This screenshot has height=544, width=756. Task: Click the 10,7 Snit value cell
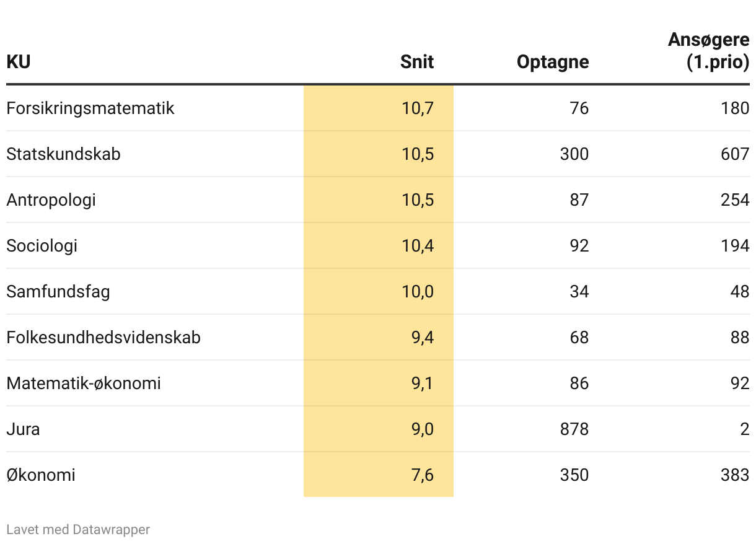[418, 108]
